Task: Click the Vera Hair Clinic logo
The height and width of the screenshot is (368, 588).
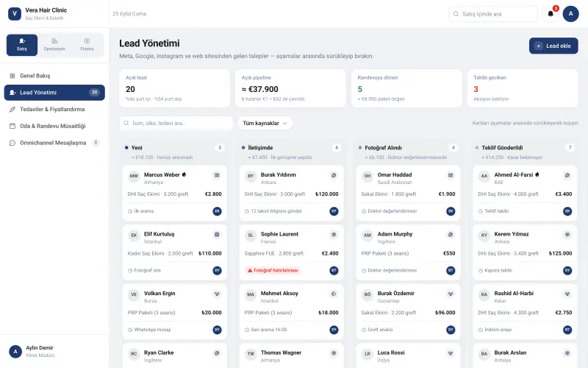Action: click(15, 14)
